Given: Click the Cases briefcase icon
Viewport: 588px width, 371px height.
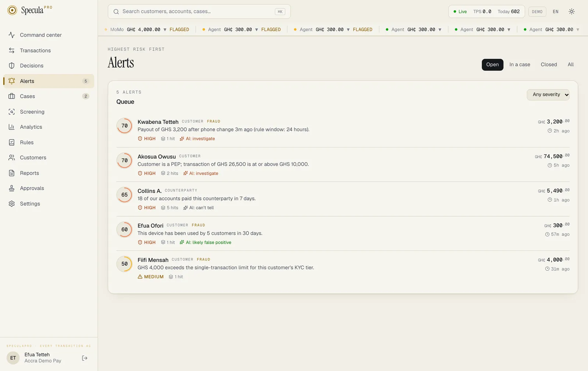Looking at the screenshot, I should [12, 96].
